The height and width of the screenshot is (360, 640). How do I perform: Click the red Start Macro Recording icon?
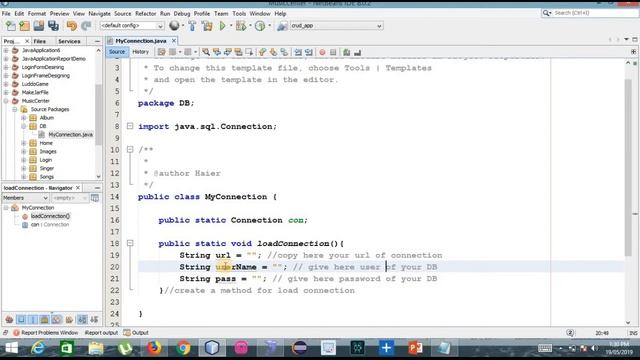[322, 52]
